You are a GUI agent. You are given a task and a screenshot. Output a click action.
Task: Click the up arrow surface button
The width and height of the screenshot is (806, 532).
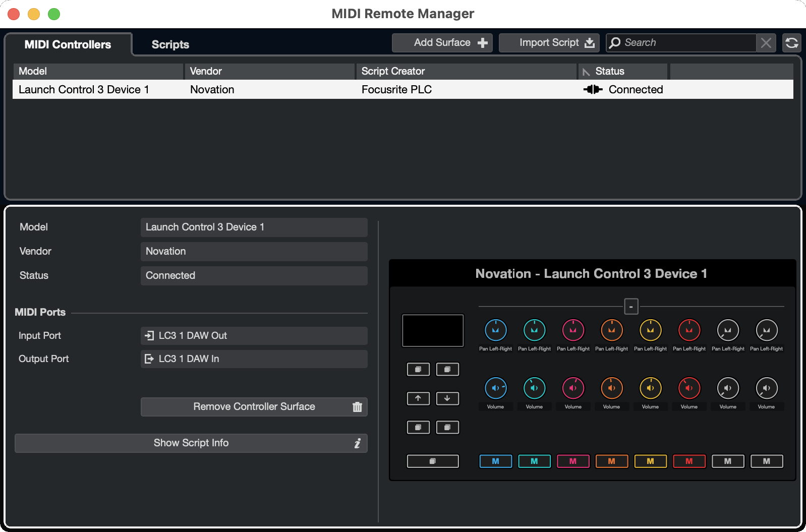(418, 398)
